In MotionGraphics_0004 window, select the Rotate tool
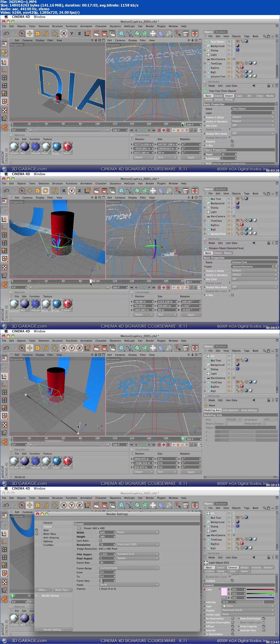280x644 pixels. coord(45,34)
